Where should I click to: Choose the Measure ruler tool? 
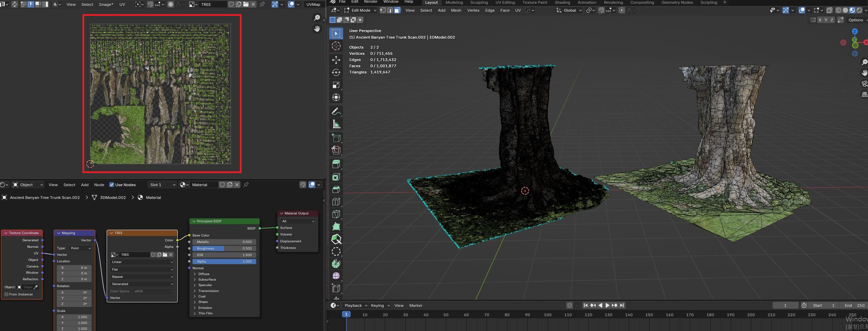336,124
